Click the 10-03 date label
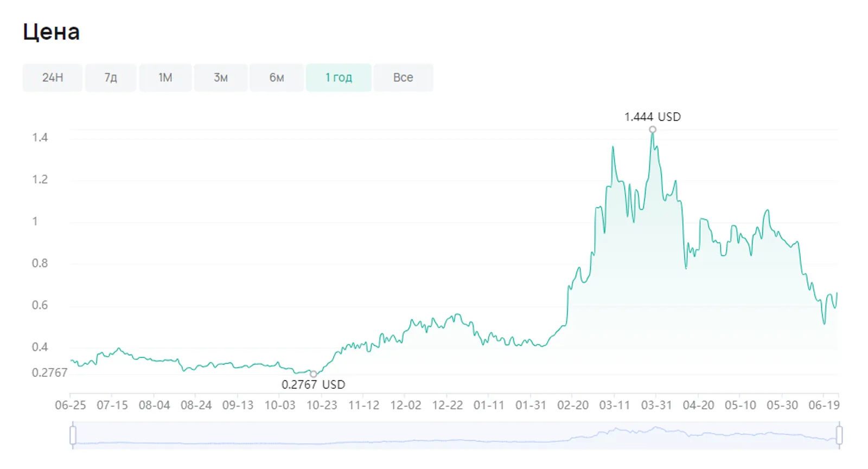 click(x=280, y=405)
